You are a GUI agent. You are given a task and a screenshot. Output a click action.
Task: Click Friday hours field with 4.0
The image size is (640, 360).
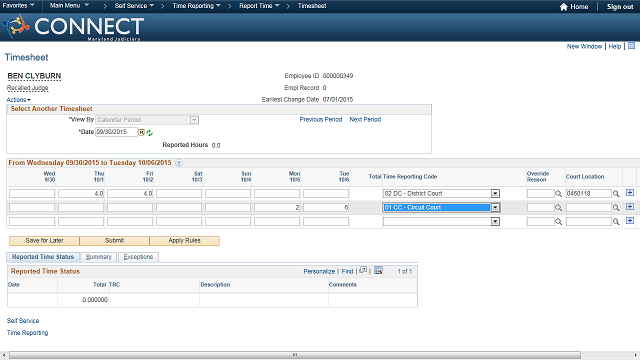pos(130,193)
